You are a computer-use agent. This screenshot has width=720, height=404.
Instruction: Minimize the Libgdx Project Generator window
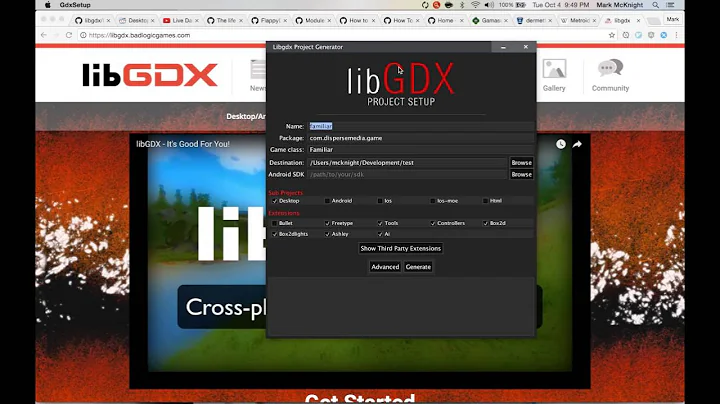503,47
